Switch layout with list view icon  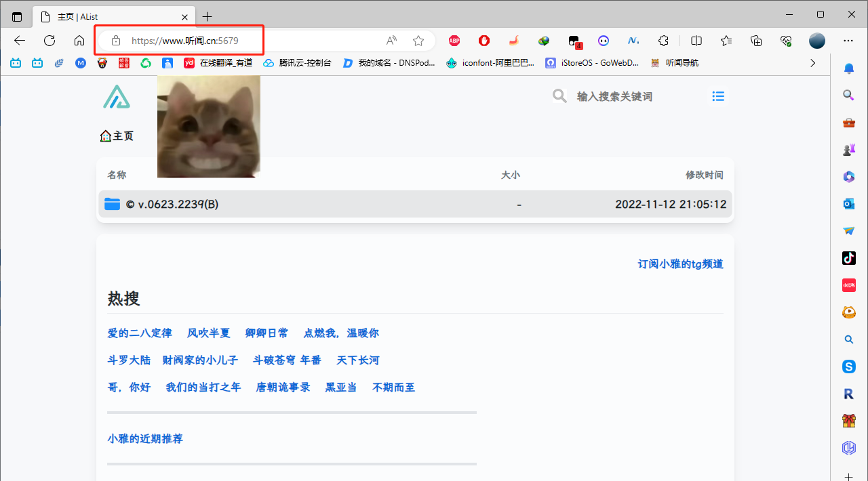click(718, 96)
